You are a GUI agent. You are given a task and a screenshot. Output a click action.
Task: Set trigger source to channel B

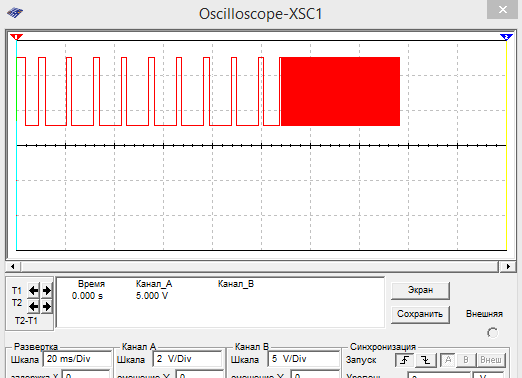click(466, 360)
